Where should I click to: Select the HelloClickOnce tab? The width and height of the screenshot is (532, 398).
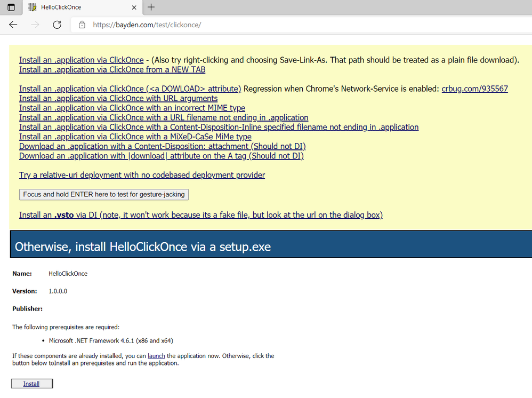(x=83, y=7)
